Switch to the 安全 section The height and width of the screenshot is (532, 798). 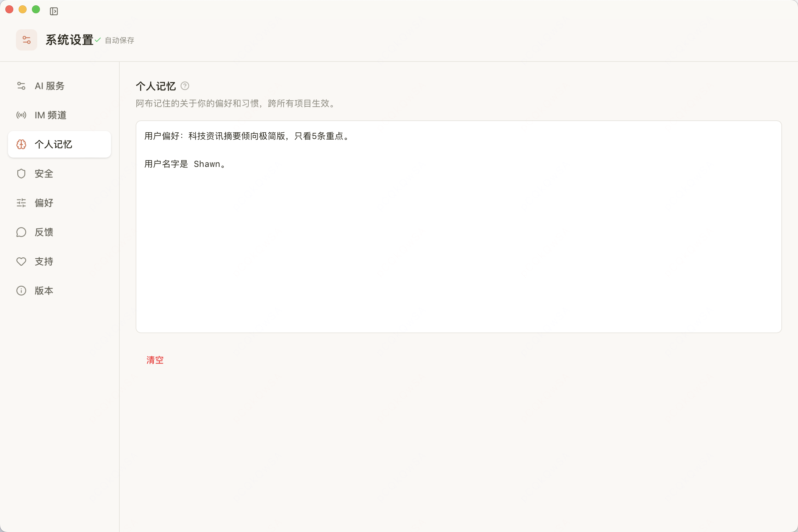[44, 173]
